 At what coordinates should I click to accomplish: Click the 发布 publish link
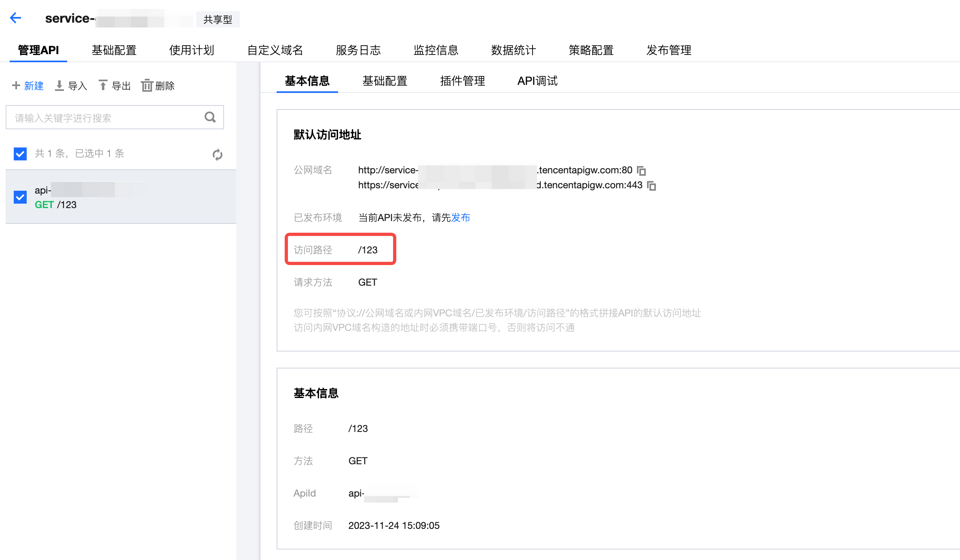[x=460, y=218]
